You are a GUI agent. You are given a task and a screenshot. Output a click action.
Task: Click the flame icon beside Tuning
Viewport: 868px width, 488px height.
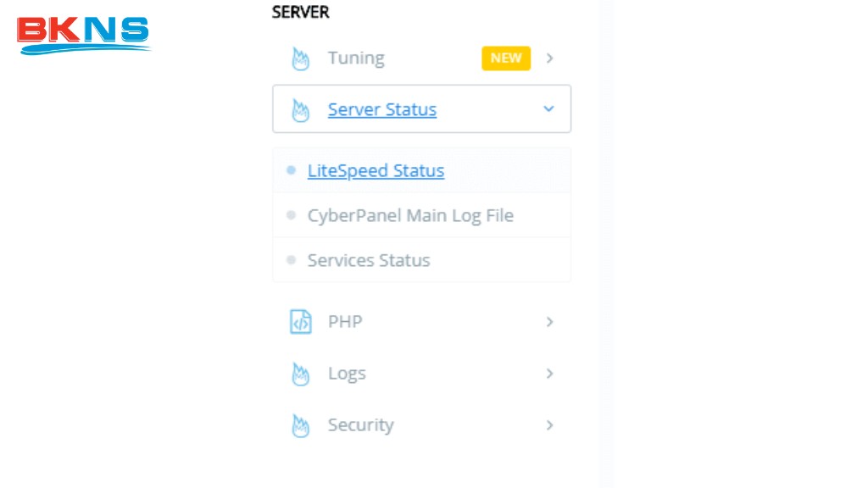pyautogui.click(x=300, y=58)
